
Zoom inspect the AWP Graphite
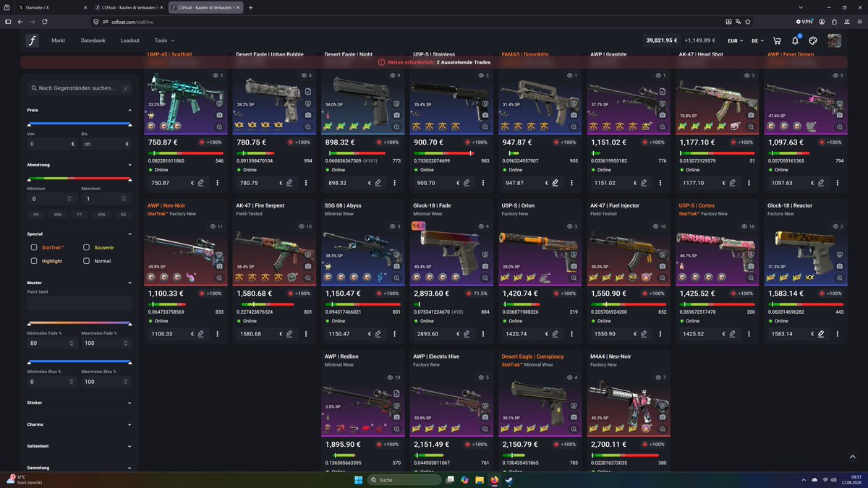point(662,127)
